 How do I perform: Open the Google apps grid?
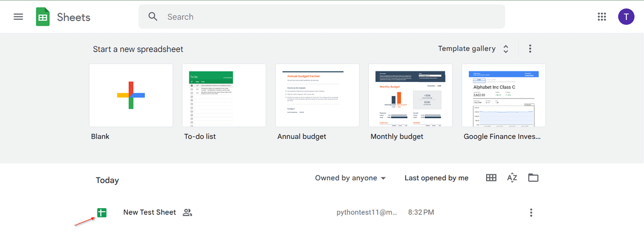click(602, 17)
